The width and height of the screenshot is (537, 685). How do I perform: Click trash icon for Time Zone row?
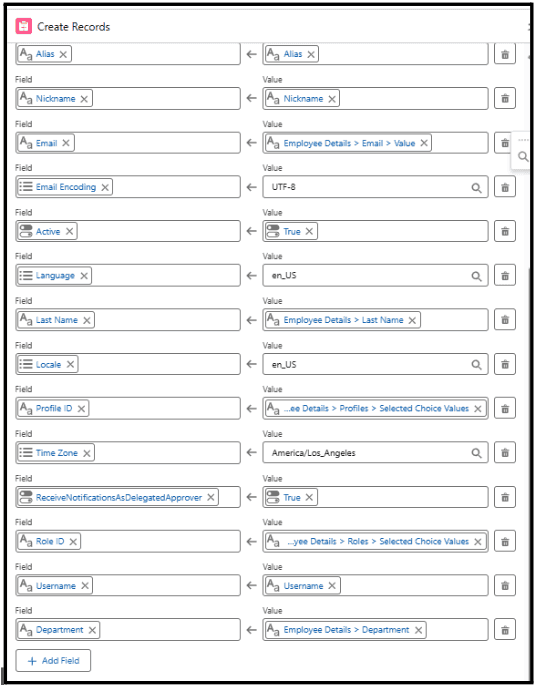pos(505,453)
